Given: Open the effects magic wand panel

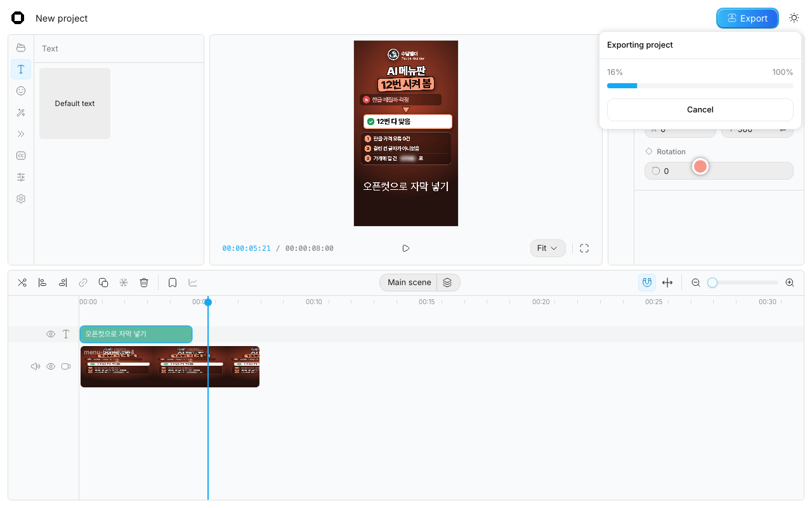Looking at the screenshot, I should point(21,112).
